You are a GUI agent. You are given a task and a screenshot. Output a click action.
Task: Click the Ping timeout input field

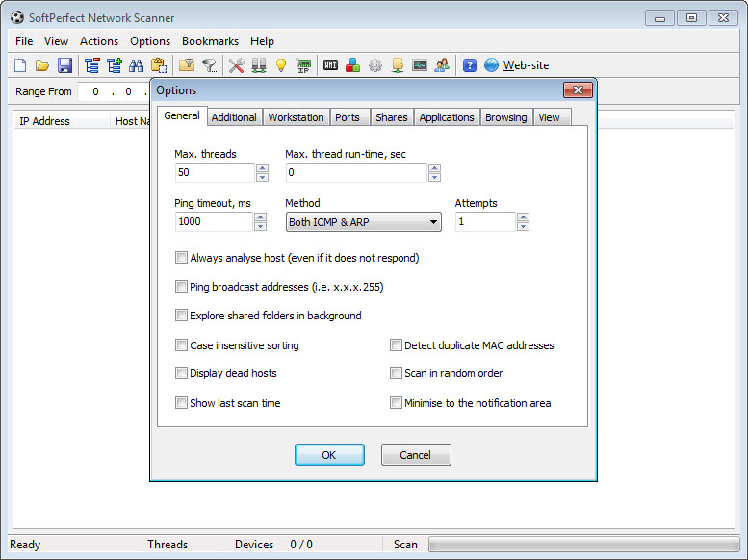(x=214, y=222)
